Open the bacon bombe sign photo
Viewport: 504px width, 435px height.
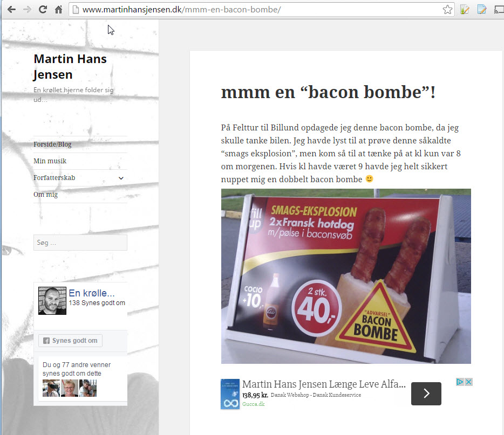(x=346, y=276)
